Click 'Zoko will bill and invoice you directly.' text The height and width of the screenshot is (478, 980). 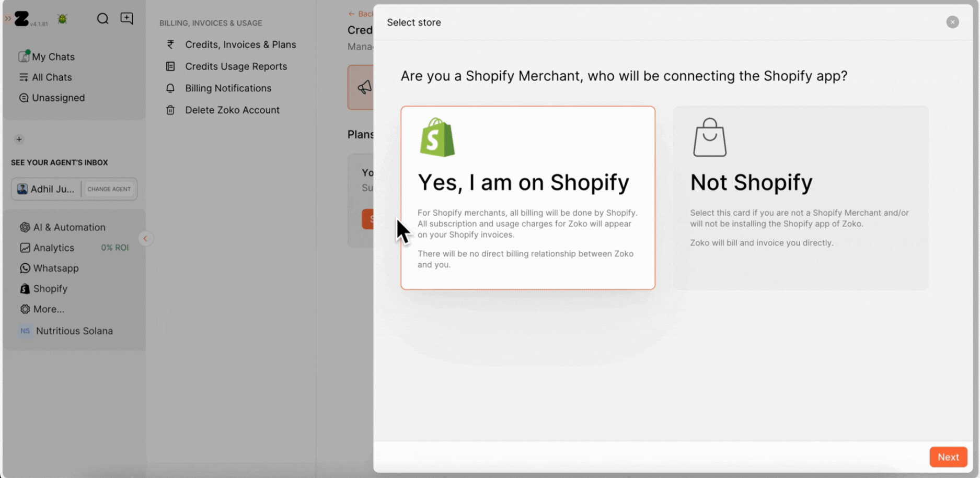tap(762, 243)
